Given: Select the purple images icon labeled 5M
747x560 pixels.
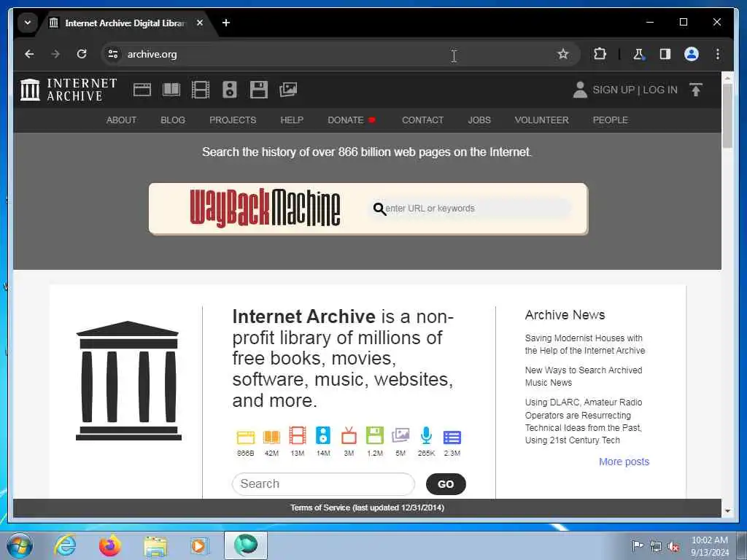Looking at the screenshot, I should [400, 436].
